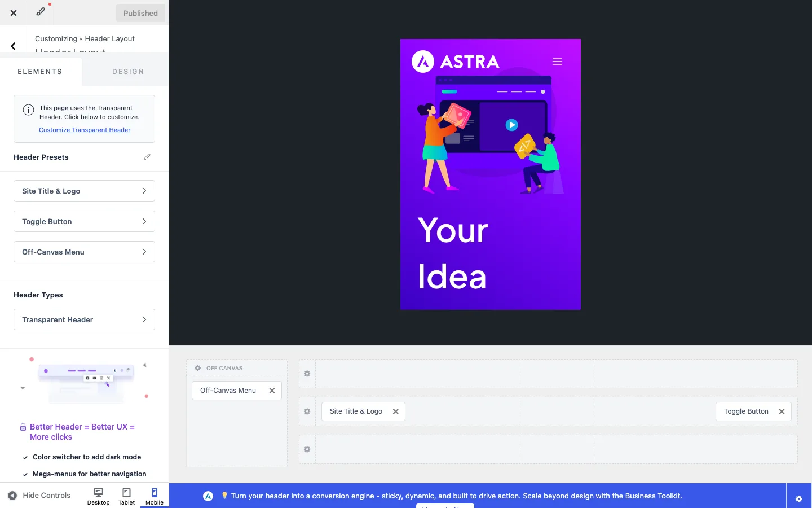Open settings gear for primary header row
Image resolution: width=812 pixels, height=508 pixels.
(307, 411)
